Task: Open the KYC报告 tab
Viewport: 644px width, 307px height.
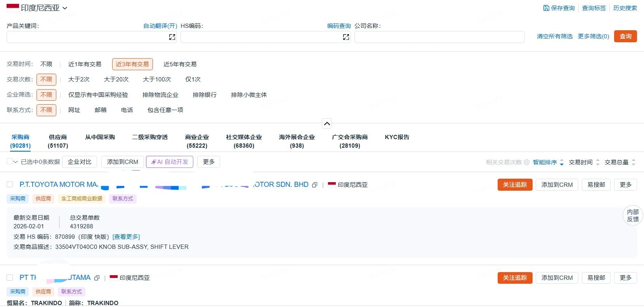Action: (x=397, y=137)
